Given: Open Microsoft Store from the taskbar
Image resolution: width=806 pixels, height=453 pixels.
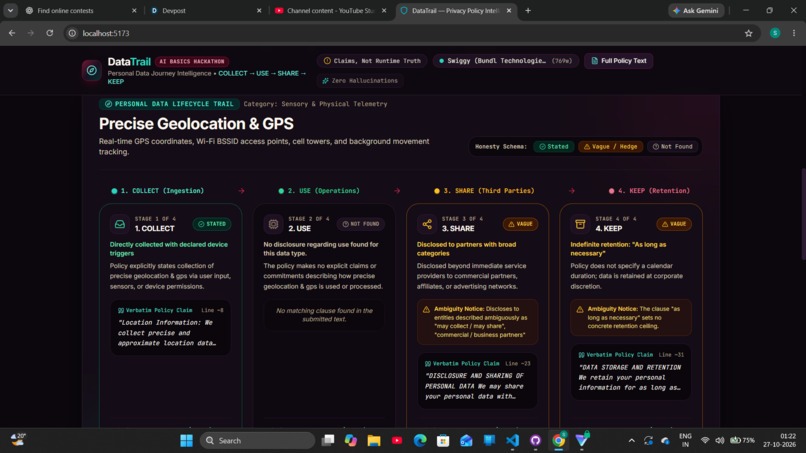Looking at the screenshot, I should click(x=443, y=441).
